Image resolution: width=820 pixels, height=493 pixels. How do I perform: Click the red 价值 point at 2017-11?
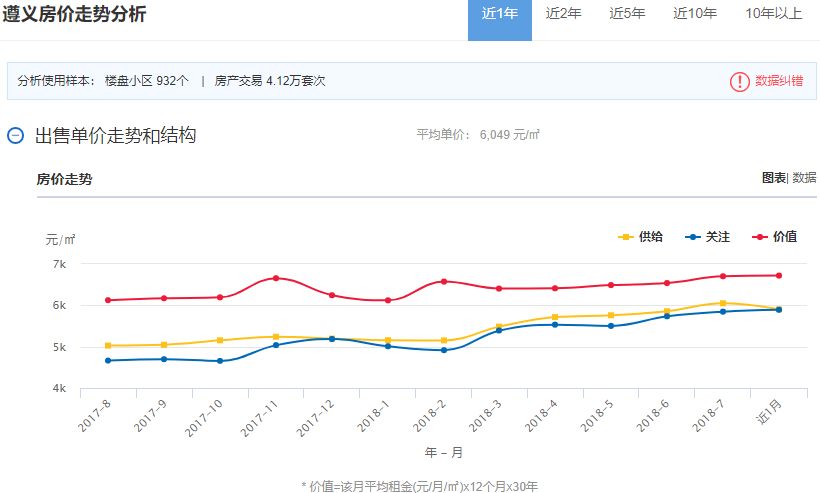point(276,278)
